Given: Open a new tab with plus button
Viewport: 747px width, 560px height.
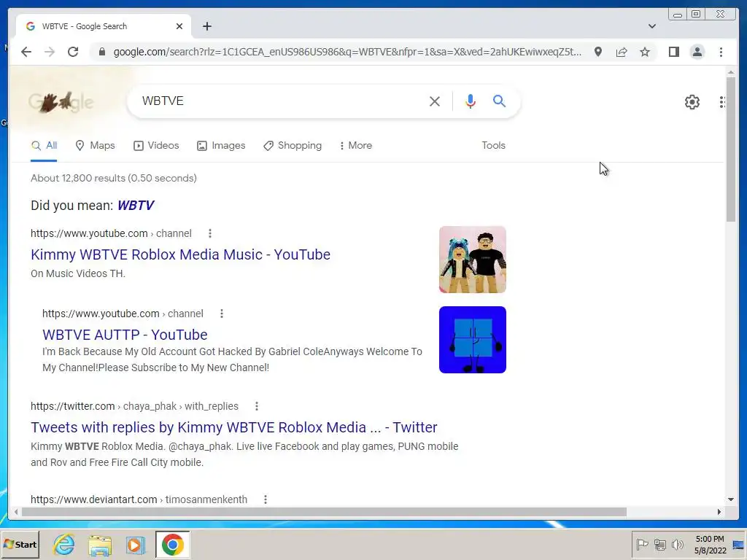Looking at the screenshot, I should [206, 26].
